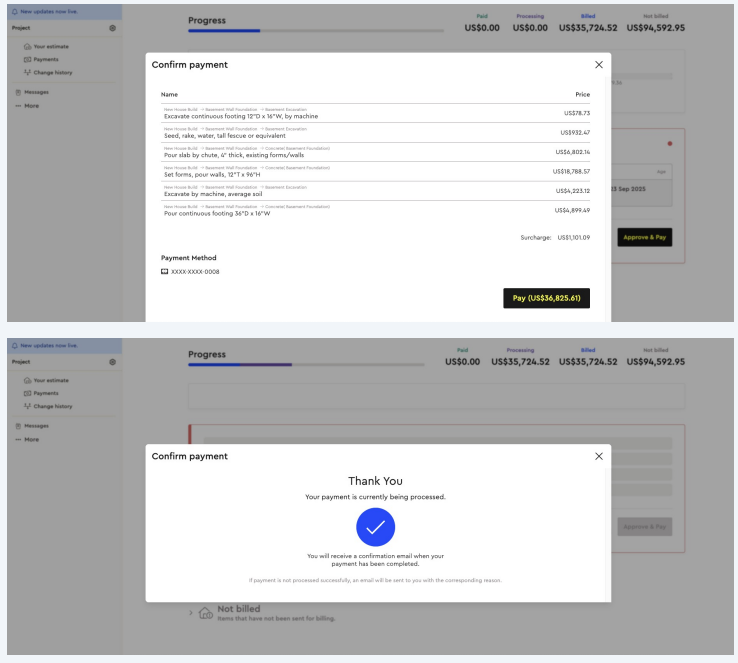The image size is (738, 663).
Task: Select the Excavate by machine, average soil row
Action: [376, 190]
